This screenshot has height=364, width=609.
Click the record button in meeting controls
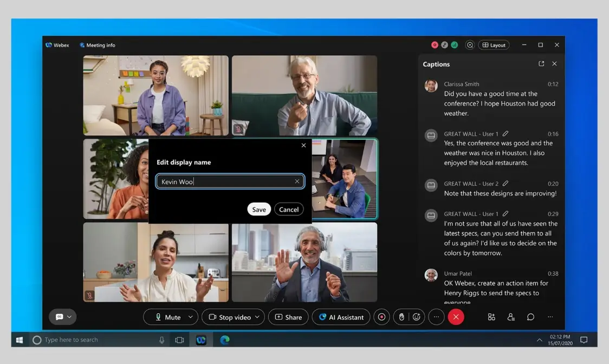click(381, 317)
